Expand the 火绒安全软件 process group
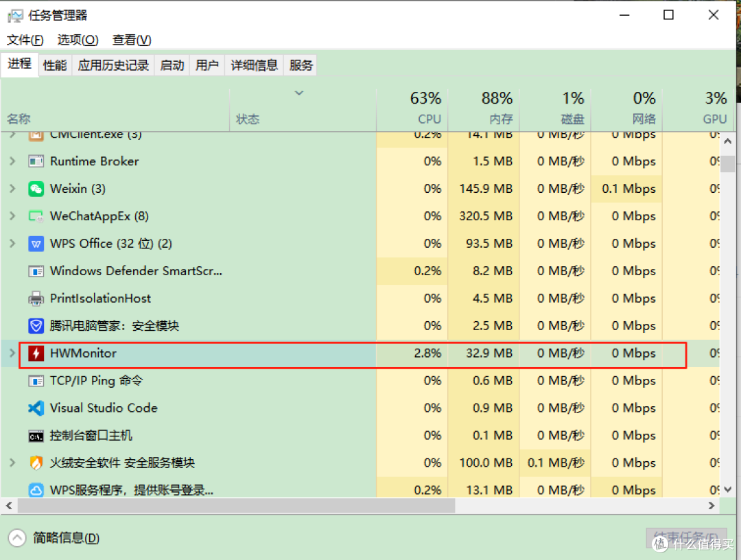This screenshot has width=741, height=560. [x=12, y=463]
